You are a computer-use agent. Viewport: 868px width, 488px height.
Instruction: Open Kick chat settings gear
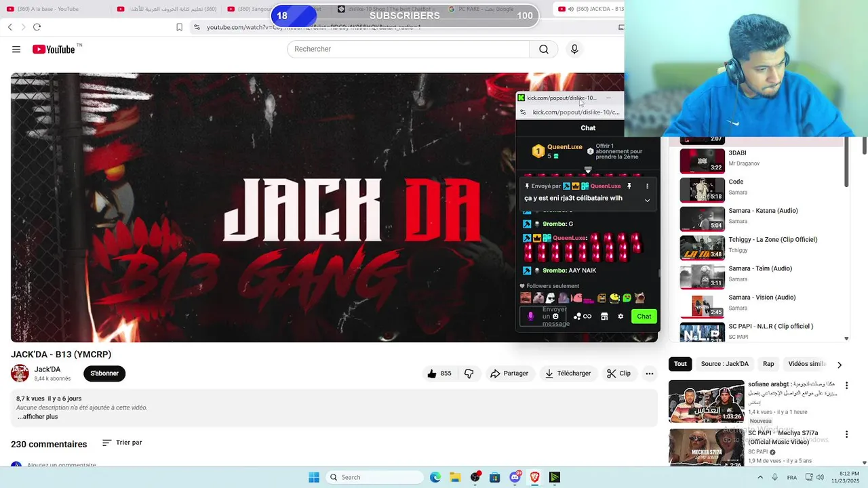point(620,317)
